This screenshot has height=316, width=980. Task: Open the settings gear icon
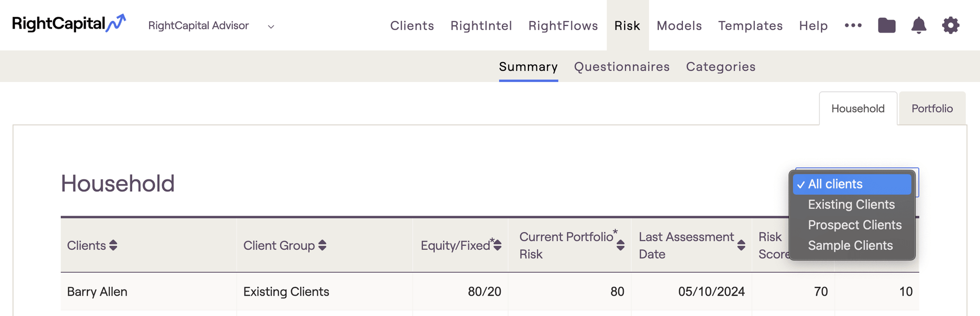point(950,25)
